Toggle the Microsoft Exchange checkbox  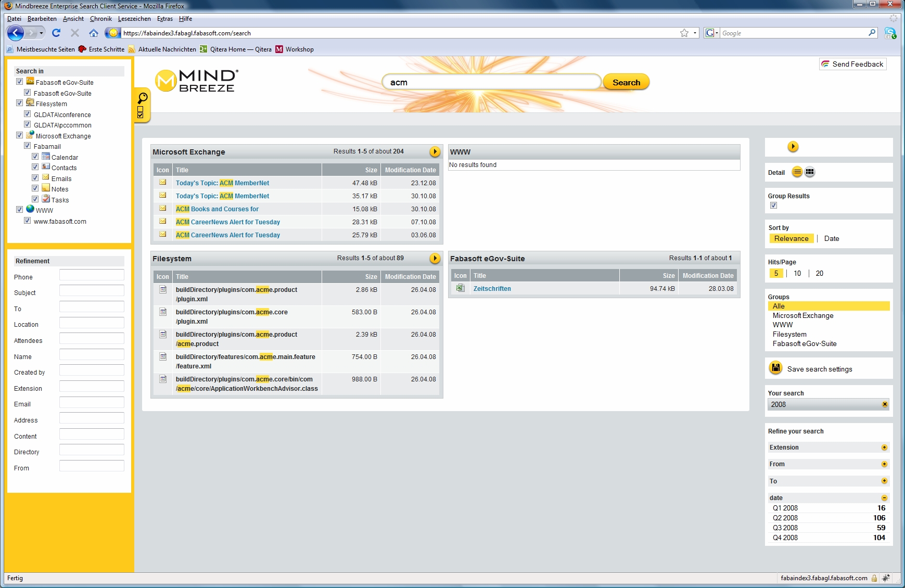point(19,135)
